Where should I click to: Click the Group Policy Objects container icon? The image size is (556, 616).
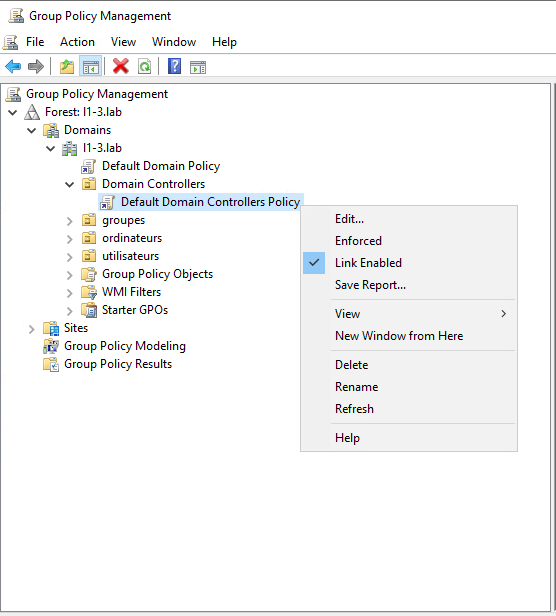[89, 274]
